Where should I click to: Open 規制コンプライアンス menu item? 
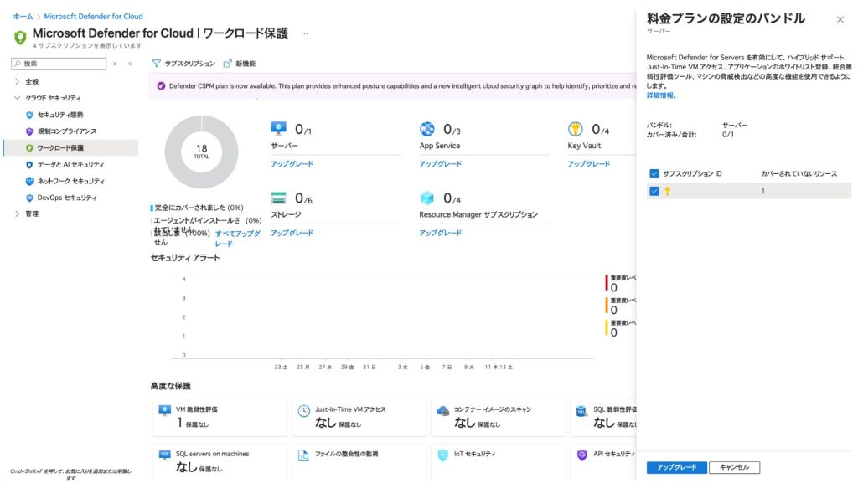66,131
